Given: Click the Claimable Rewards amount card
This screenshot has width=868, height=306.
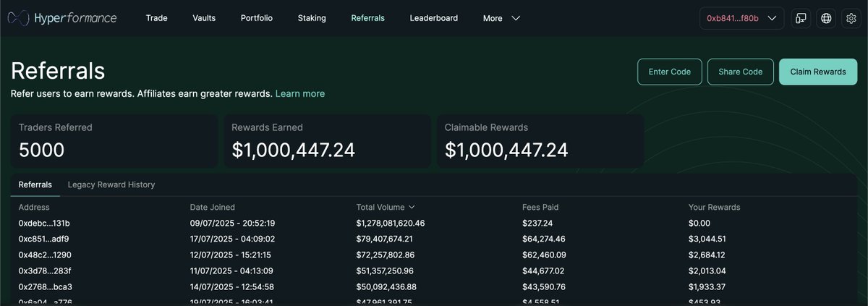Looking at the screenshot, I should pos(540,141).
